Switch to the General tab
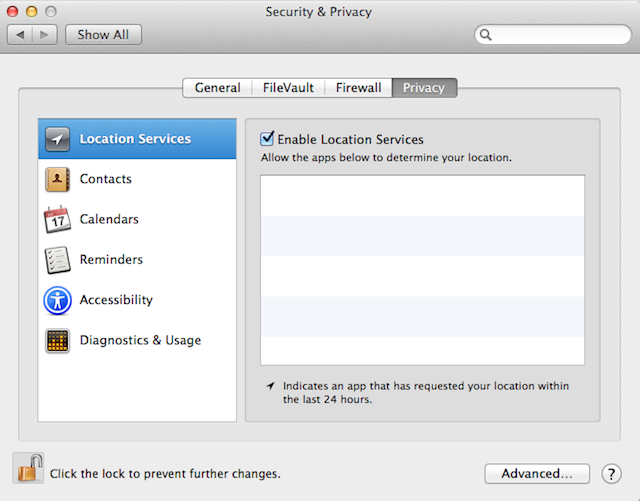640x501 pixels. tap(217, 88)
